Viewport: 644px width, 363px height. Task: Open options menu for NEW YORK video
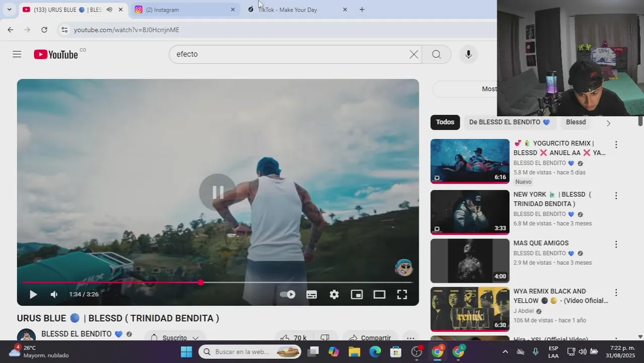click(616, 196)
